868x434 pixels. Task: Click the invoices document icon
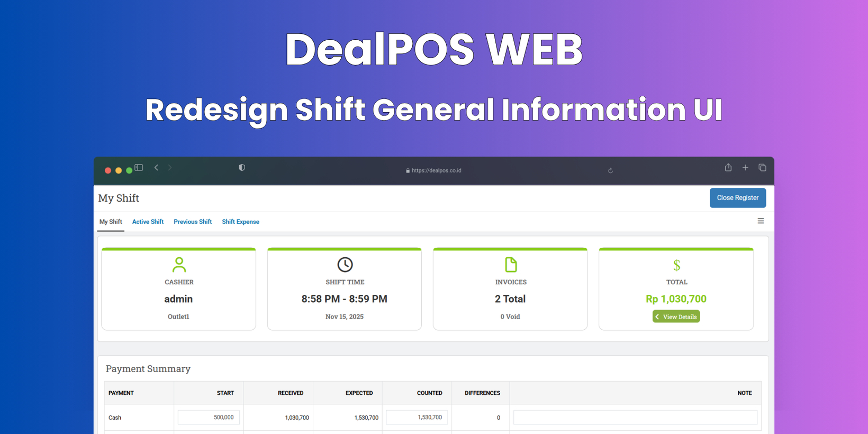pyautogui.click(x=511, y=265)
